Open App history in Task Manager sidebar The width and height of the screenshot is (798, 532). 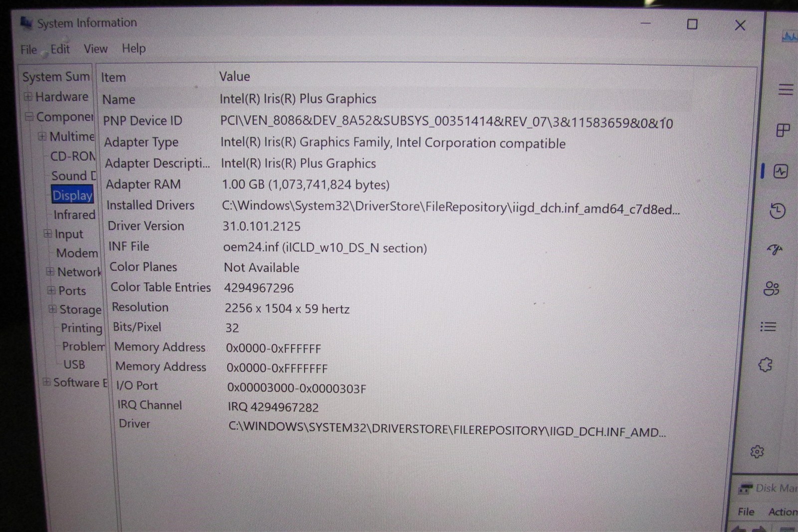click(x=778, y=211)
